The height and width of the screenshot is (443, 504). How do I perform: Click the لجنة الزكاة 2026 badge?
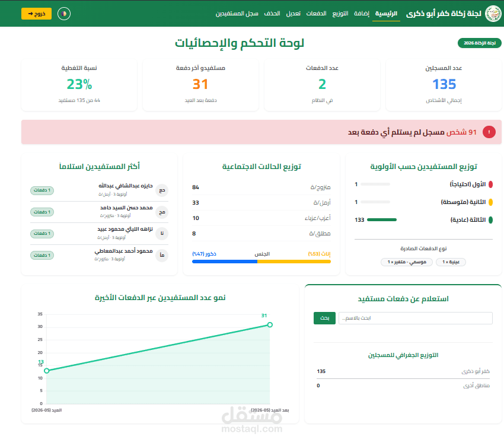coord(479,43)
